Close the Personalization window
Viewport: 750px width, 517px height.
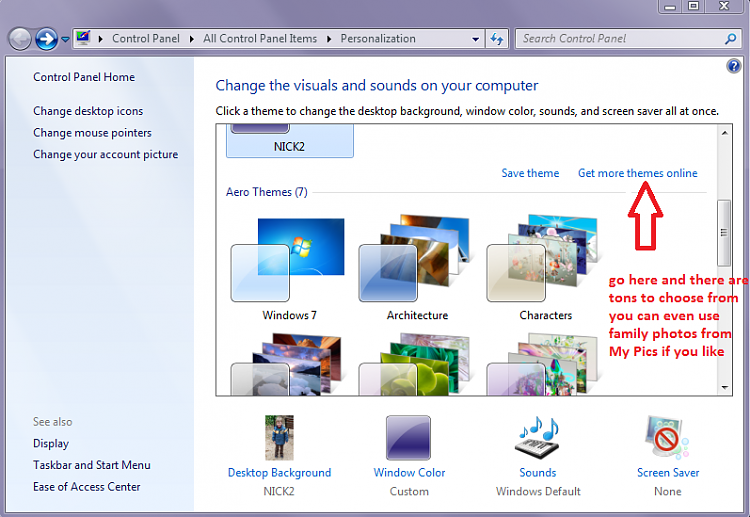point(725,6)
